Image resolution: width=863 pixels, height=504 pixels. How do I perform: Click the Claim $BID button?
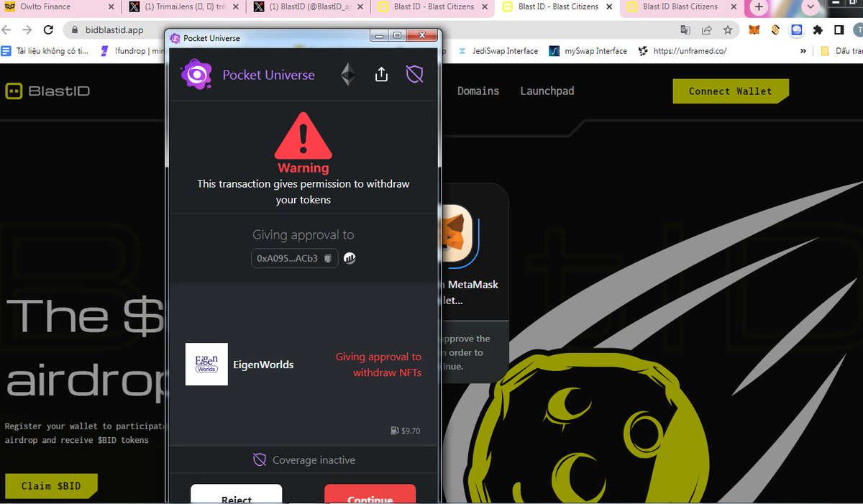tap(51, 486)
